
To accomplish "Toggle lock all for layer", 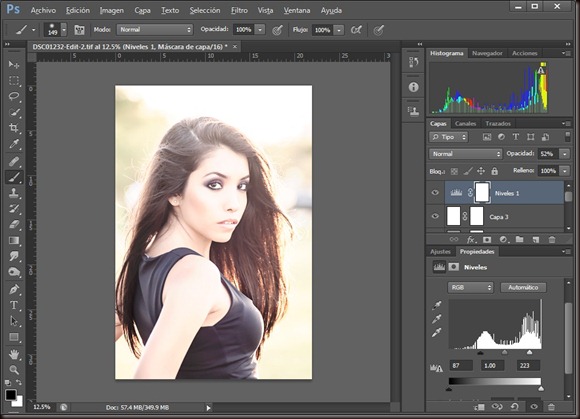I will (x=495, y=171).
